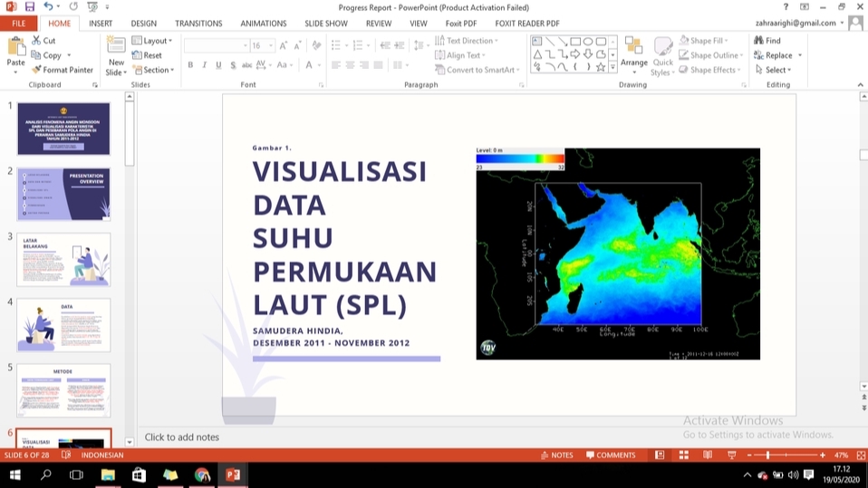Viewport: 868px width, 488px height.
Task: Open Section dropdown
Action: coord(153,70)
